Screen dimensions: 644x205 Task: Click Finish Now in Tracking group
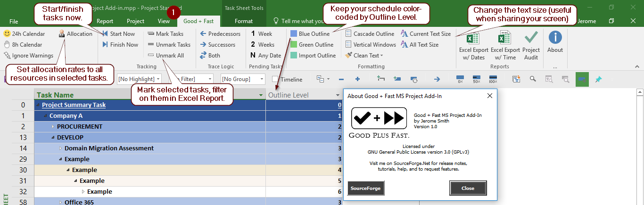point(120,45)
